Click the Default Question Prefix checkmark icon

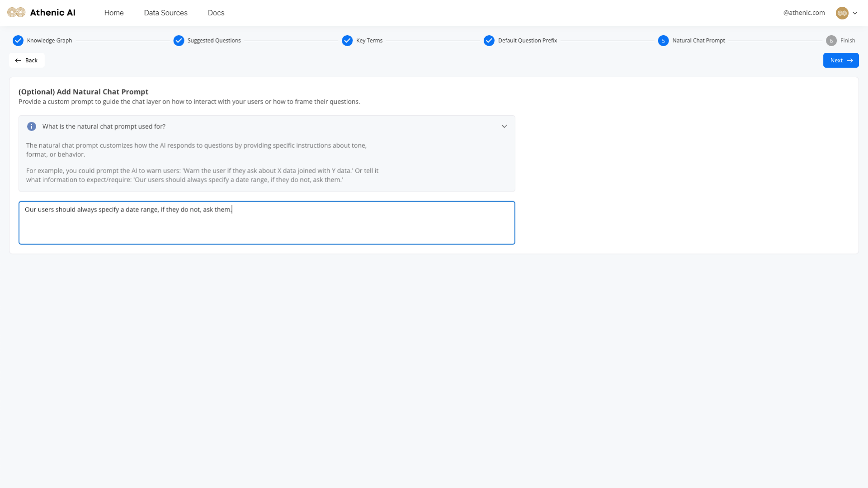[489, 41]
